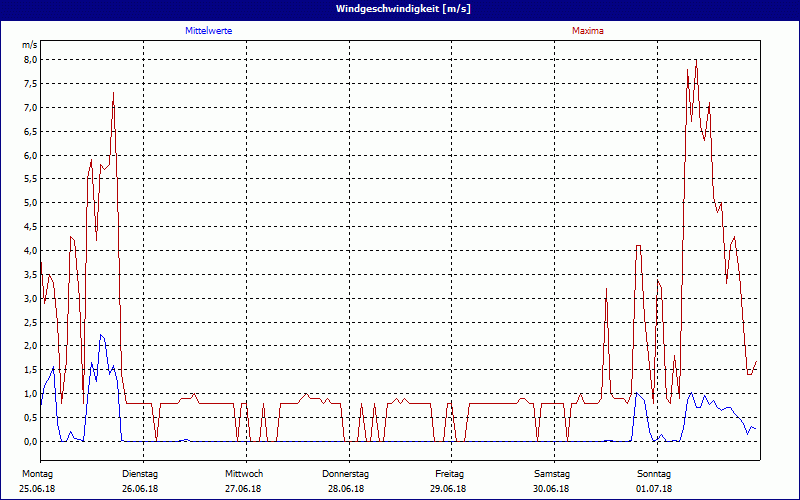Select the Montag day label
Viewport: 800px width, 500px height.
coord(37,473)
